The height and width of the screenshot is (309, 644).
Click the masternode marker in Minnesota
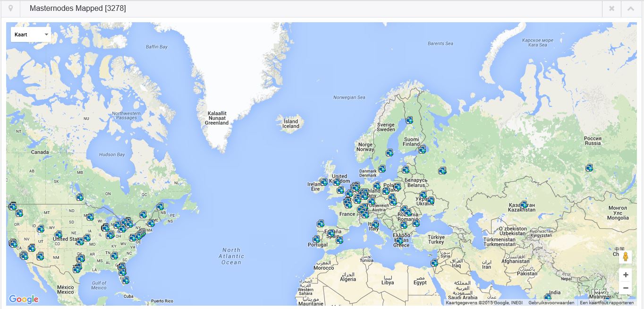(x=90, y=217)
